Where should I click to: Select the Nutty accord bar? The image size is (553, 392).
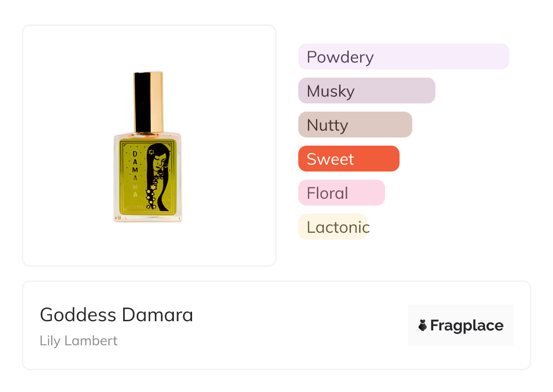(355, 125)
